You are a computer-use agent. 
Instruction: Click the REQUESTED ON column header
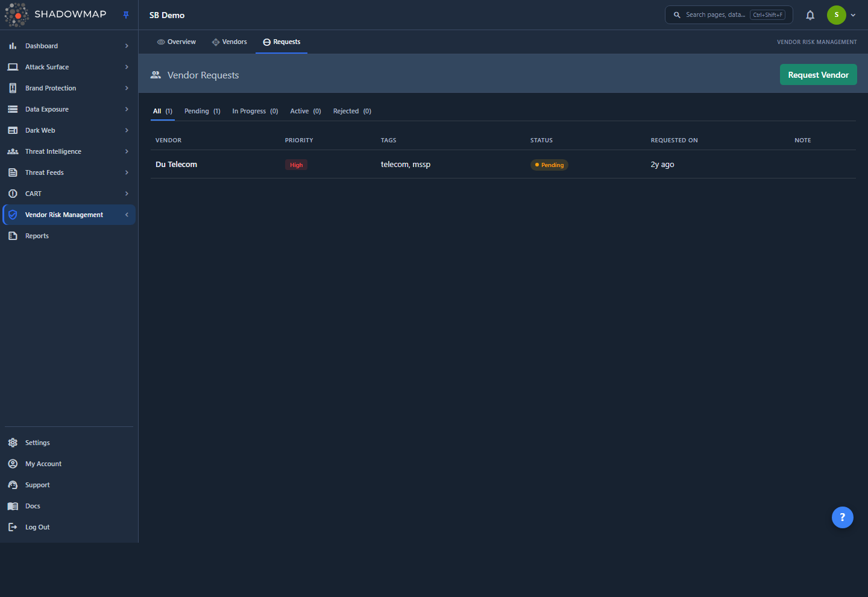tap(675, 140)
